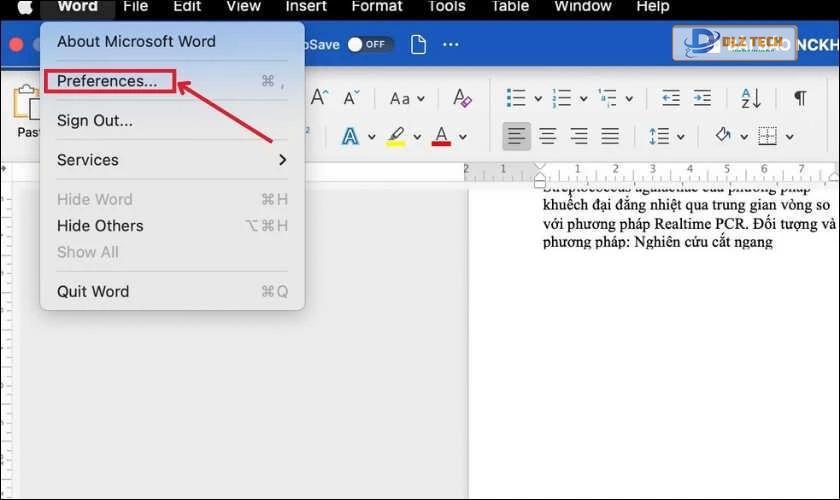Click the Sort A-Z icon
This screenshot has height=500, width=840.
click(751, 98)
